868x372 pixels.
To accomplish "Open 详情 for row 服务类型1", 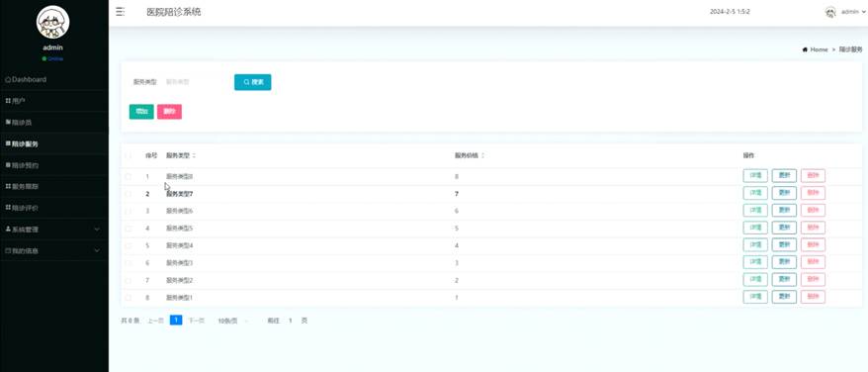I will click(755, 297).
